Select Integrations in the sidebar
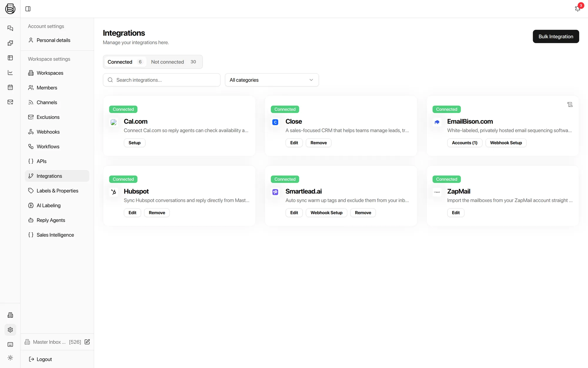 click(57, 176)
